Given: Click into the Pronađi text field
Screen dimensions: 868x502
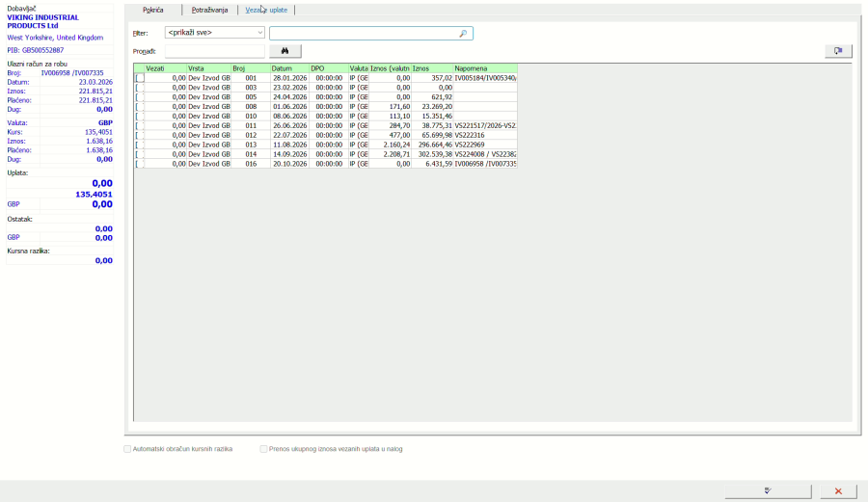Looking at the screenshot, I should pos(215,51).
